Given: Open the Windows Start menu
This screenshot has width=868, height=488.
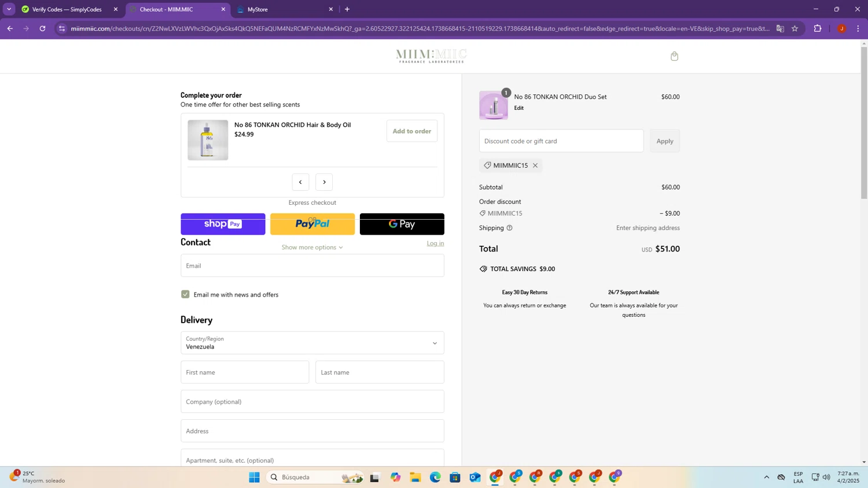Looking at the screenshot, I should coord(254,477).
